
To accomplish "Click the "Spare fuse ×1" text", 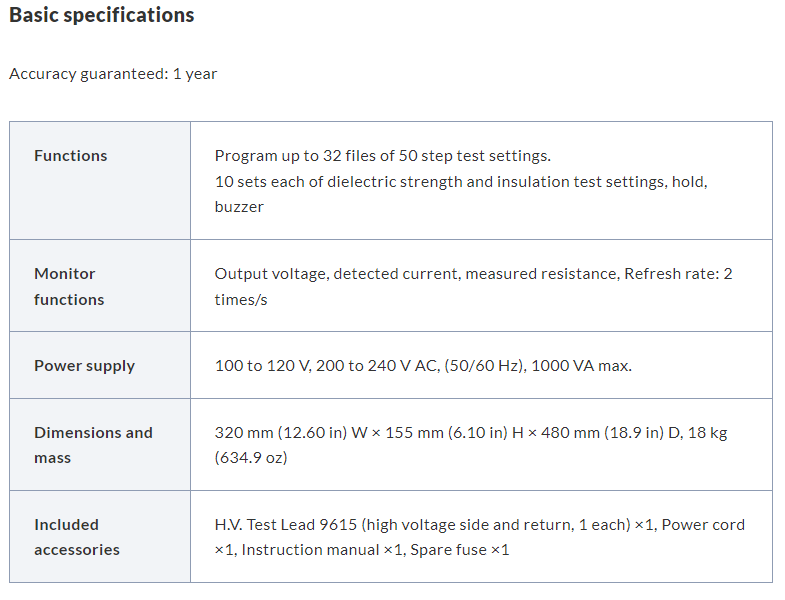I will [460, 550].
